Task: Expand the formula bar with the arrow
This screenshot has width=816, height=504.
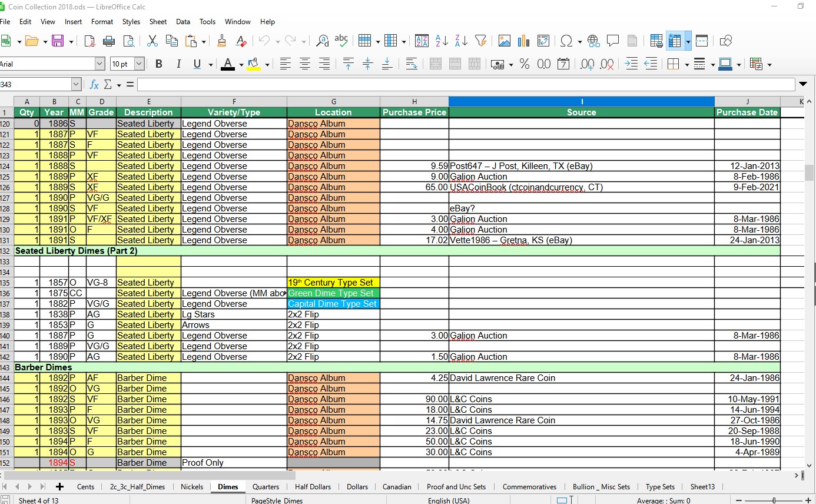Action: (803, 84)
